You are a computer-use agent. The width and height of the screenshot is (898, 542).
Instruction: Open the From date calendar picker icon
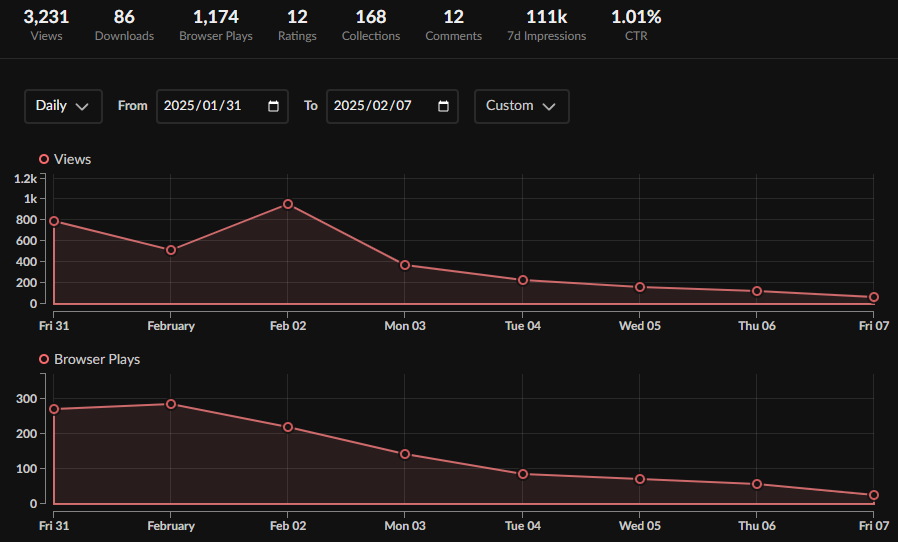pyautogui.click(x=273, y=106)
